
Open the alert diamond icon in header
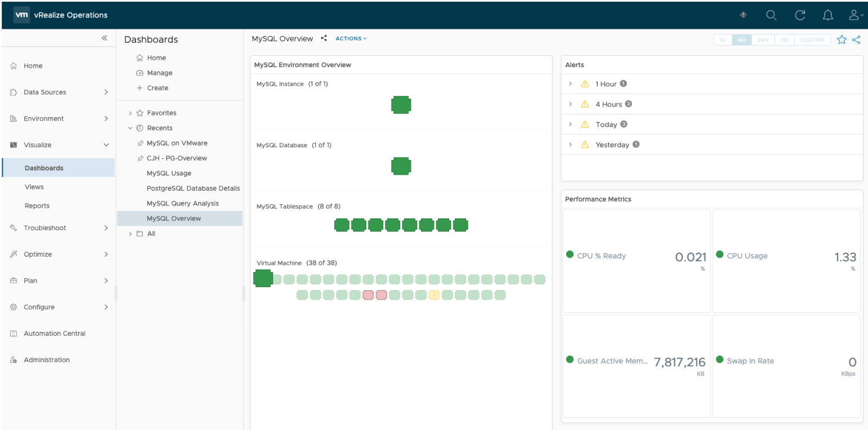tap(743, 15)
